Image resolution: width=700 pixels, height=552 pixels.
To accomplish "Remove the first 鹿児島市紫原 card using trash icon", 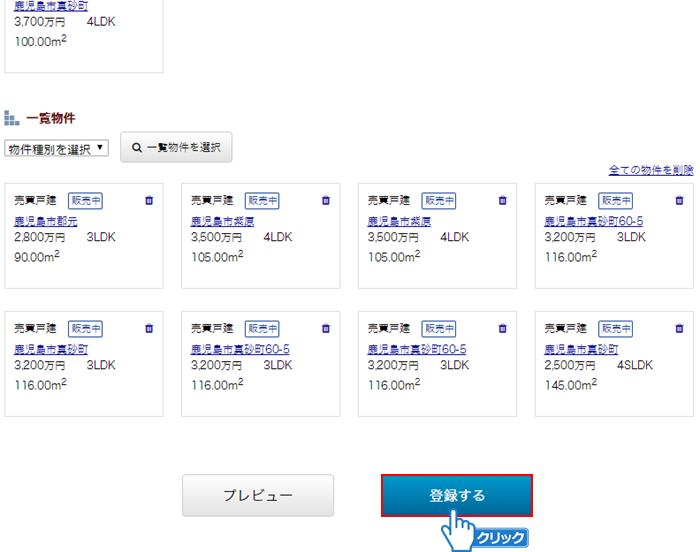I will point(326,200).
